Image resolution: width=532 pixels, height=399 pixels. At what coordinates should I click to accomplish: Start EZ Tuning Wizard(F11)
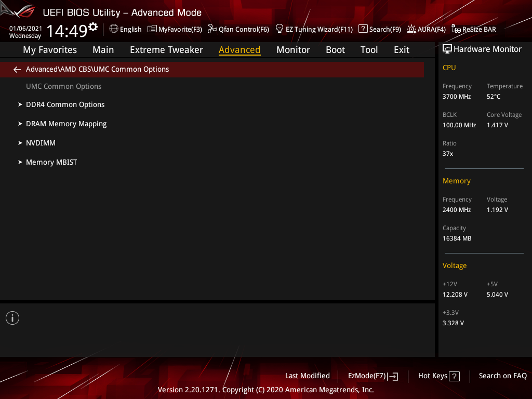[319, 30]
